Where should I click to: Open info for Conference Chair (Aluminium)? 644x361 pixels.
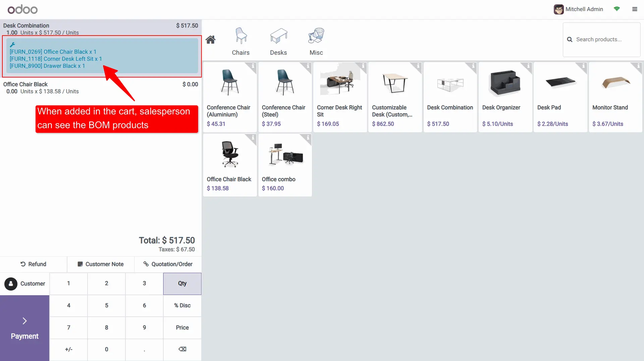[x=253, y=66]
